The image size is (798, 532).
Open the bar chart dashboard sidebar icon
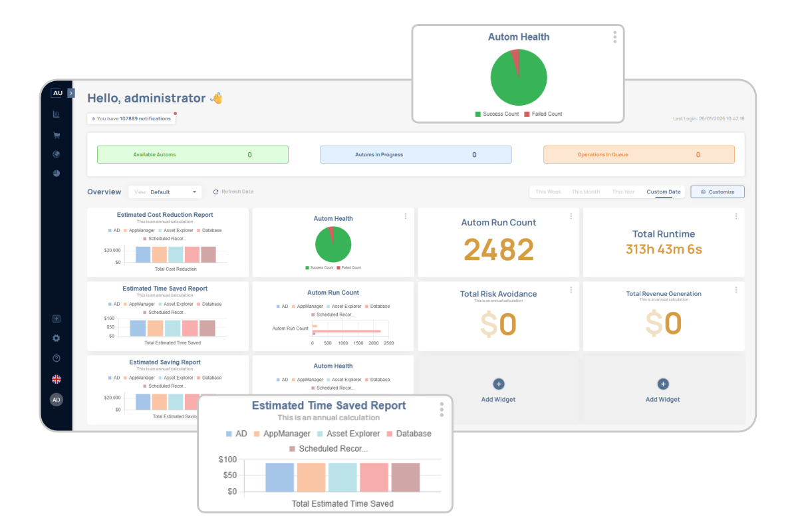pyautogui.click(x=57, y=114)
